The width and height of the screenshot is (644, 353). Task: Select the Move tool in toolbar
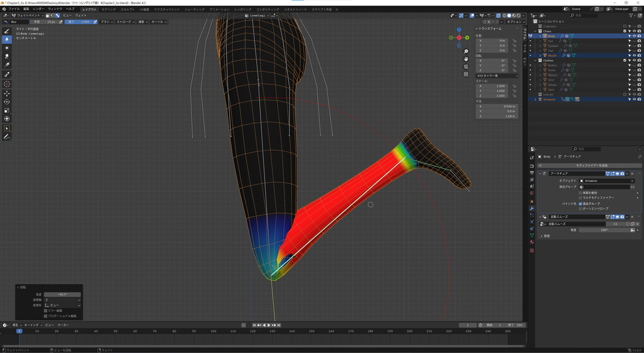(6, 93)
